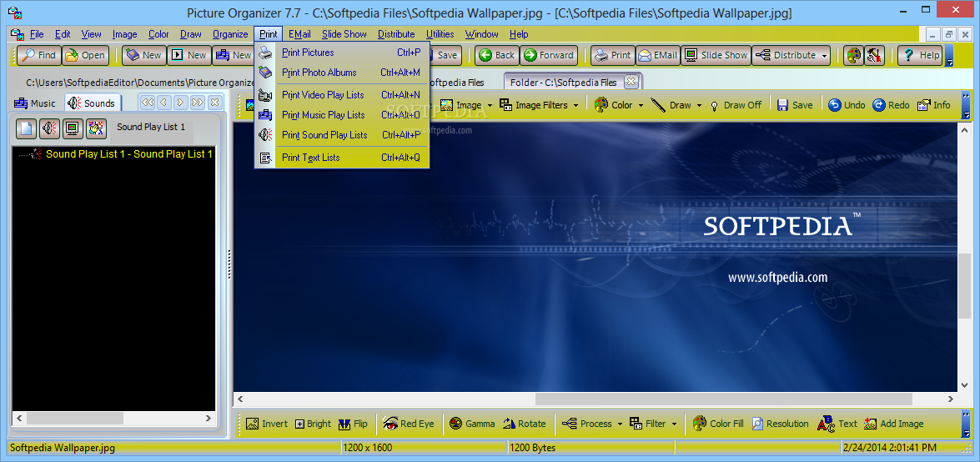The image size is (980, 462).
Task: Select the Text tool in bottom toolbar
Action: pos(837,424)
